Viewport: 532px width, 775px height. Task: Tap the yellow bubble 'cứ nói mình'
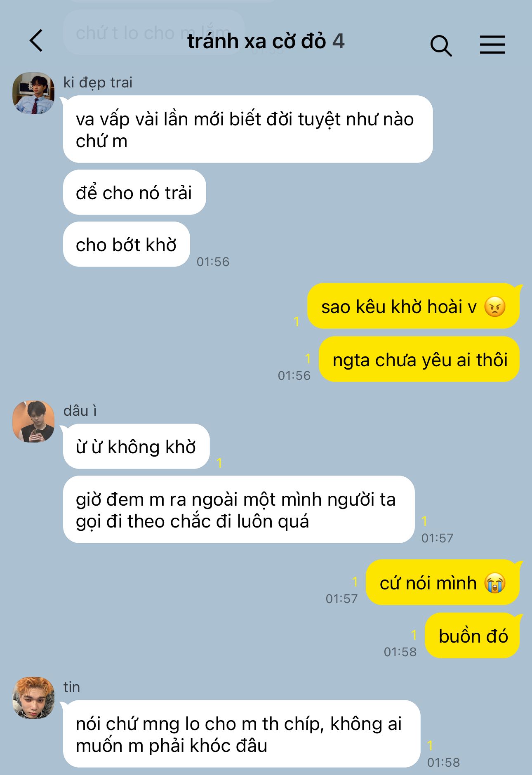coord(443,582)
